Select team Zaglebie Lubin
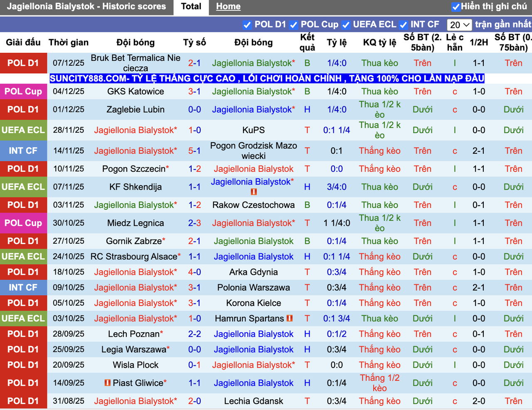The image size is (532, 410). pyautogui.click(x=135, y=110)
